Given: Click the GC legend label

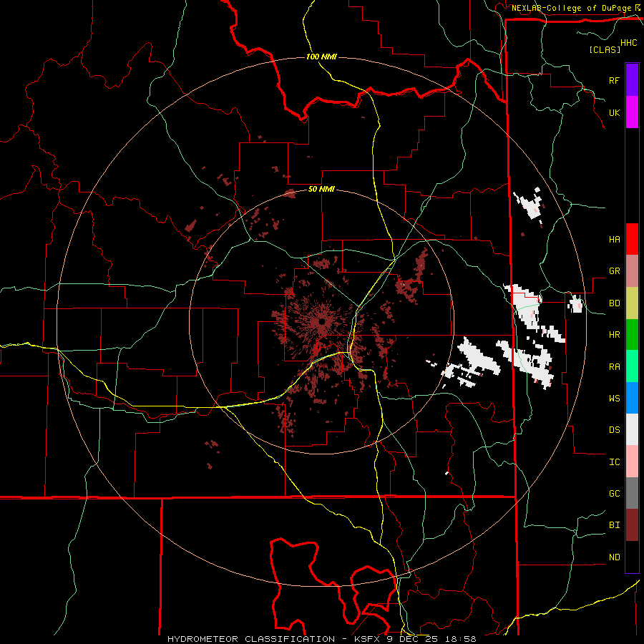Looking at the screenshot, I should click(614, 494).
